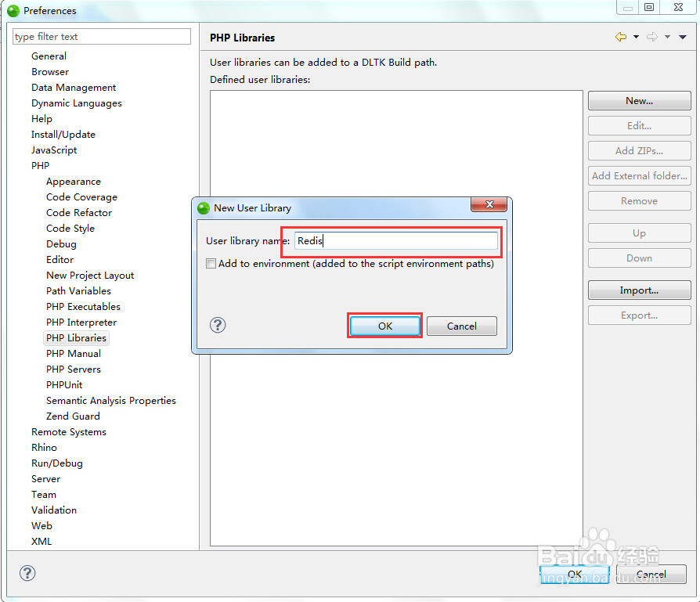Select Dynamic Languages tree item
700x602 pixels.
tap(76, 103)
